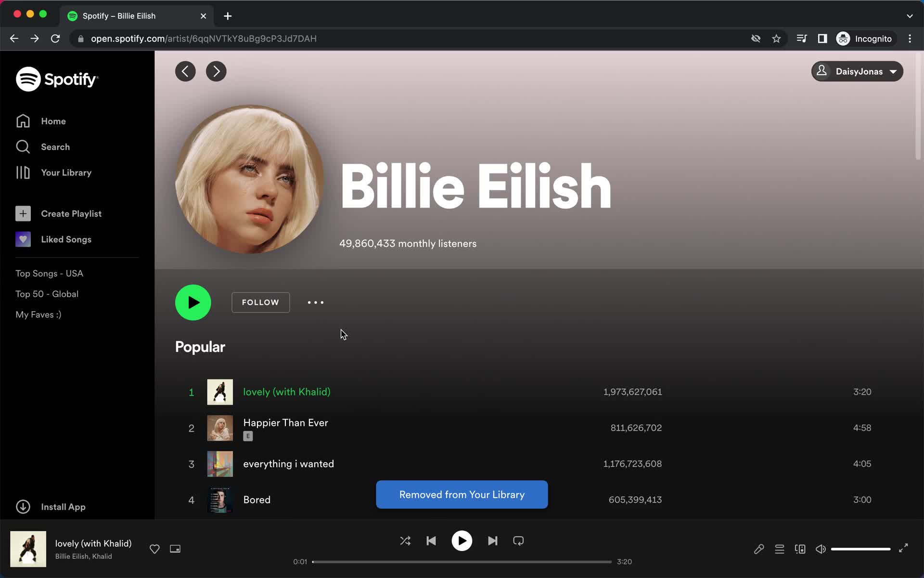The image size is (924, 578).
Task: Toggle like on currently playing song
Action: (x=154, y=549)
